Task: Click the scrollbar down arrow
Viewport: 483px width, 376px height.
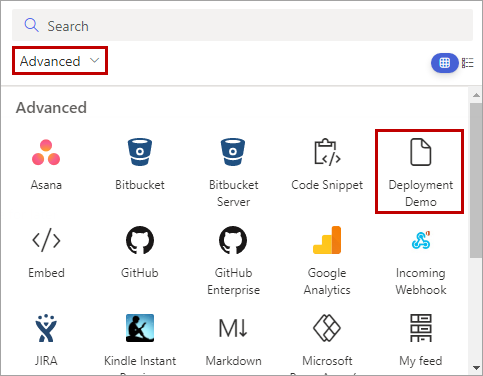Action: 476,368
